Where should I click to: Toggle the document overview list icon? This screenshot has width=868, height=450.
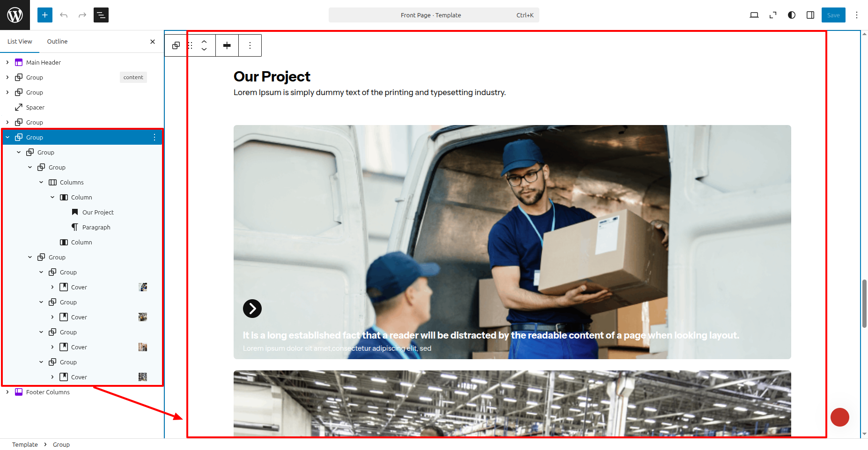(x=101, y=15)
